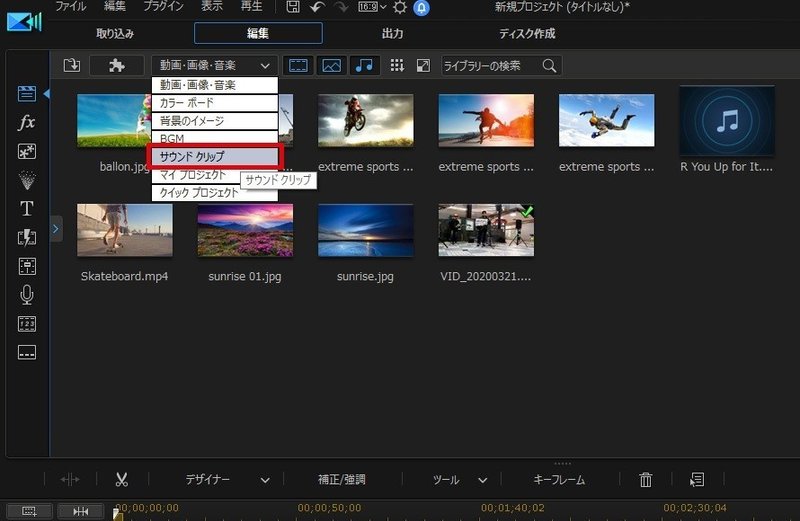Choose BGM from dropdown list
This screenshot has height=521, width=800.
(214, 138)
